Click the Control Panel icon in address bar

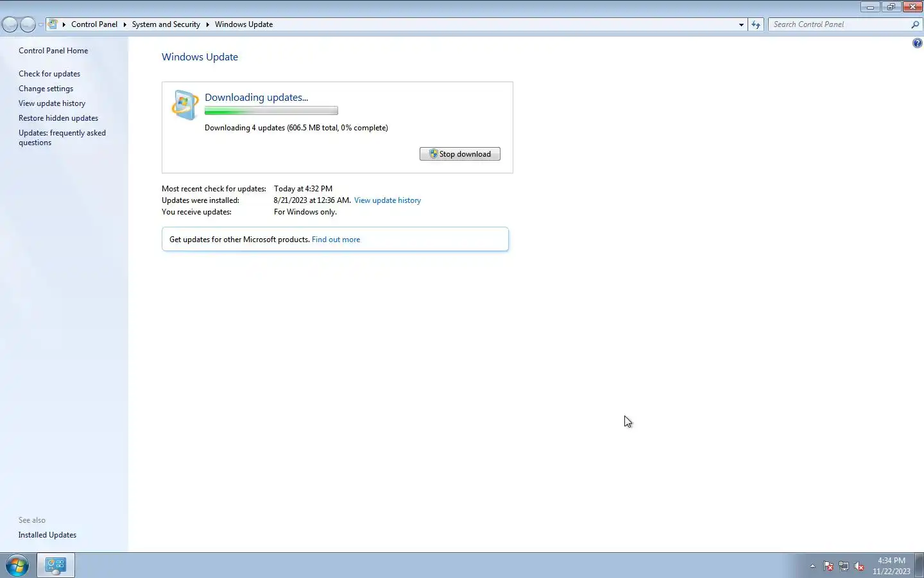click(53, 24)
